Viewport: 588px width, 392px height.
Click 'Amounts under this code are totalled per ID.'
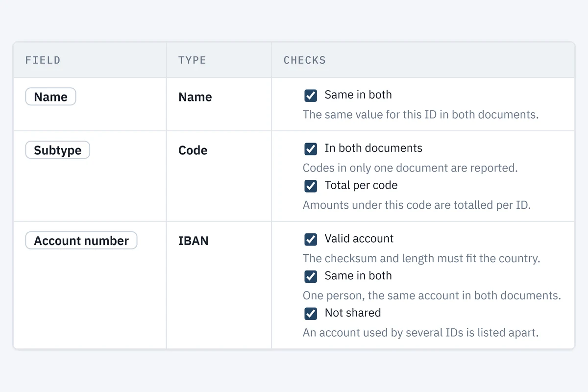coord(416,205)
